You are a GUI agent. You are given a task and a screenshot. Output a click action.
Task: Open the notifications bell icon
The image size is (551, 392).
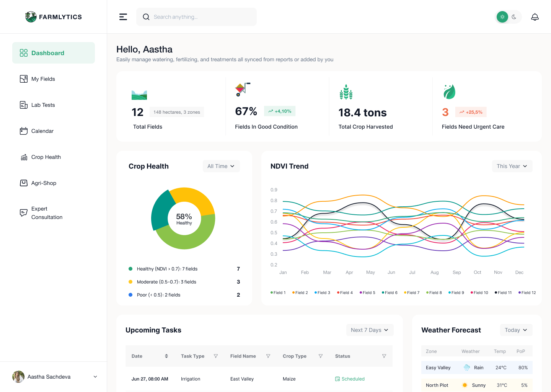535,17
